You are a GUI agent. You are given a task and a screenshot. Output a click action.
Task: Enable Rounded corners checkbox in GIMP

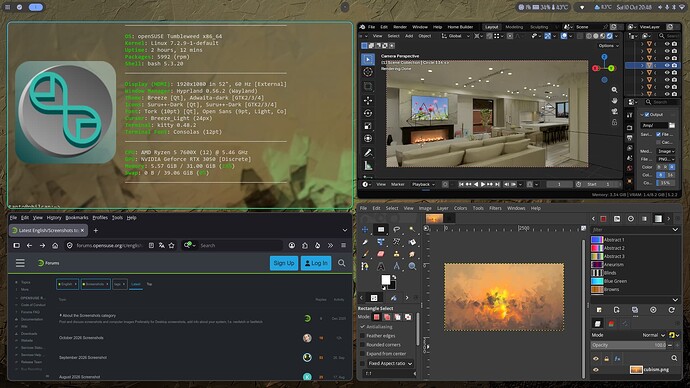click(x=363, y=344)
